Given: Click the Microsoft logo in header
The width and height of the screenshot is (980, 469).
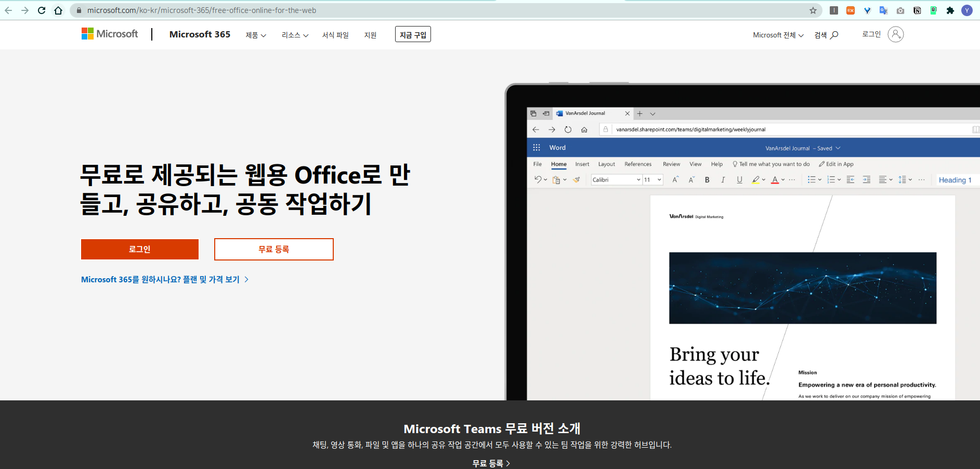Looking at the screenshot, I should pyautogui.click(x=110, y=34).
